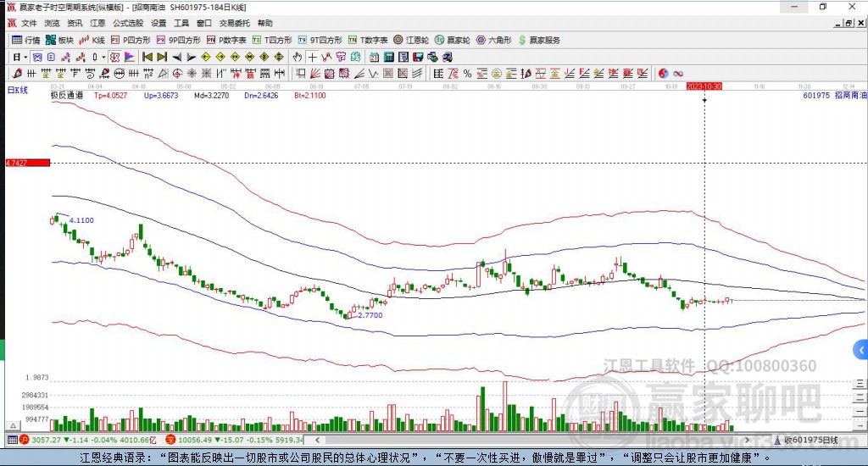This screenshot has width=868, height=466.
Task: Click the infinity symbol icon
Action: pyautogui.click(x=679, y=74)
